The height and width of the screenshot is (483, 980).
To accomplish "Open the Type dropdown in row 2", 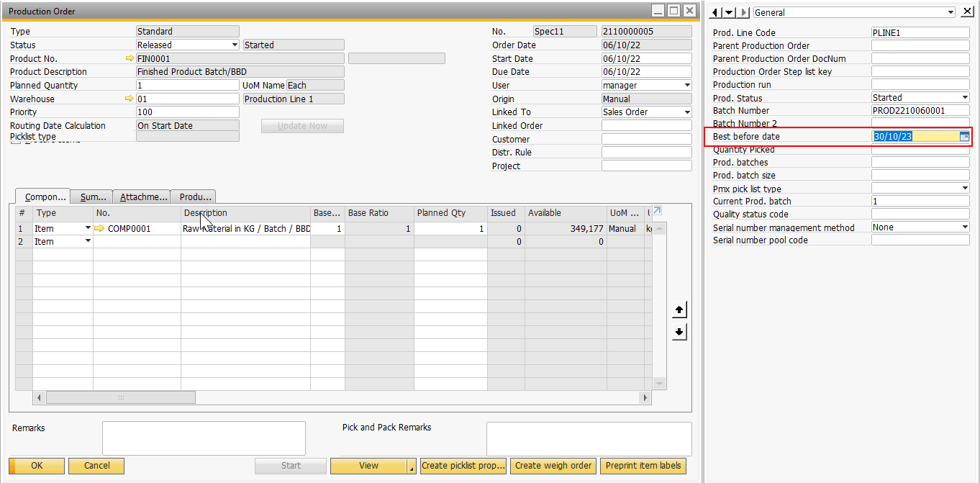I will pos(89,241).
